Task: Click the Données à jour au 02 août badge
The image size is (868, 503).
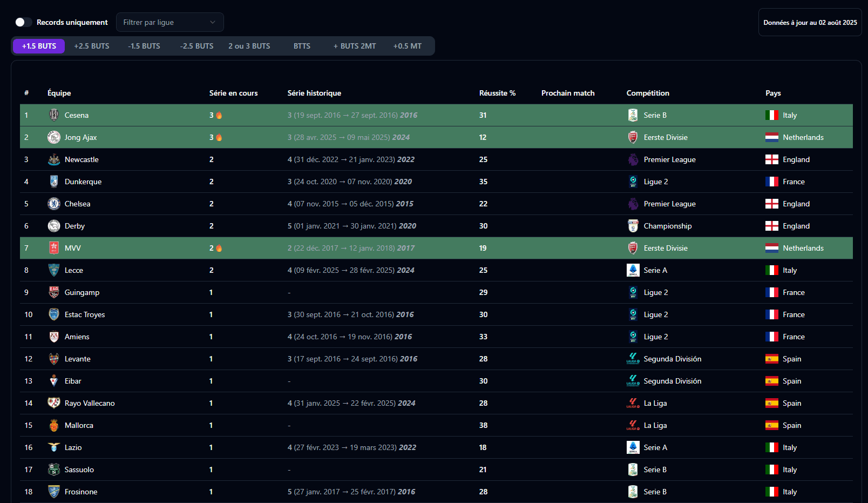Action: (810, 22)
